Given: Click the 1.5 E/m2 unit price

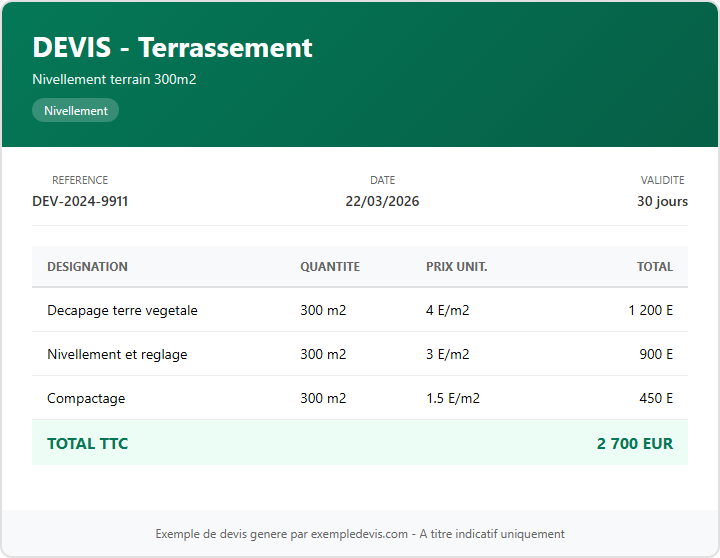Looking at the screenshot, I should pyautogui.click(x=452, y=398).
